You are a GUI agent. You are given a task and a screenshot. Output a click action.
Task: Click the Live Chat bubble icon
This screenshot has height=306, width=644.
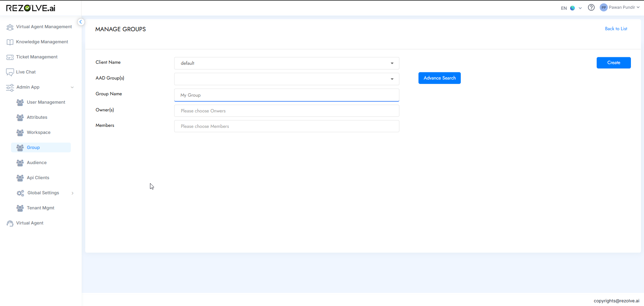coord(10,72)
